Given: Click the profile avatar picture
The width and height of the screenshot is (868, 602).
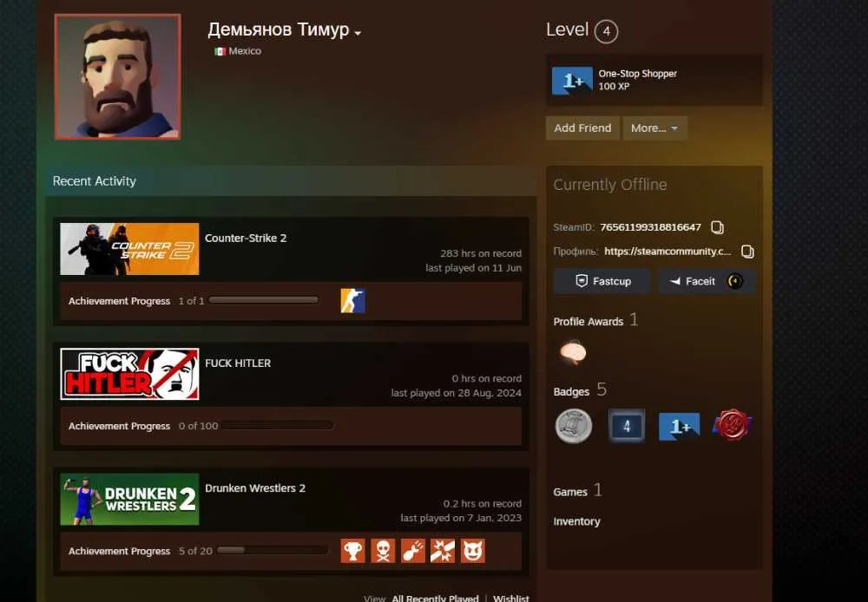Looking at the screenshot, I should (118, 76).
